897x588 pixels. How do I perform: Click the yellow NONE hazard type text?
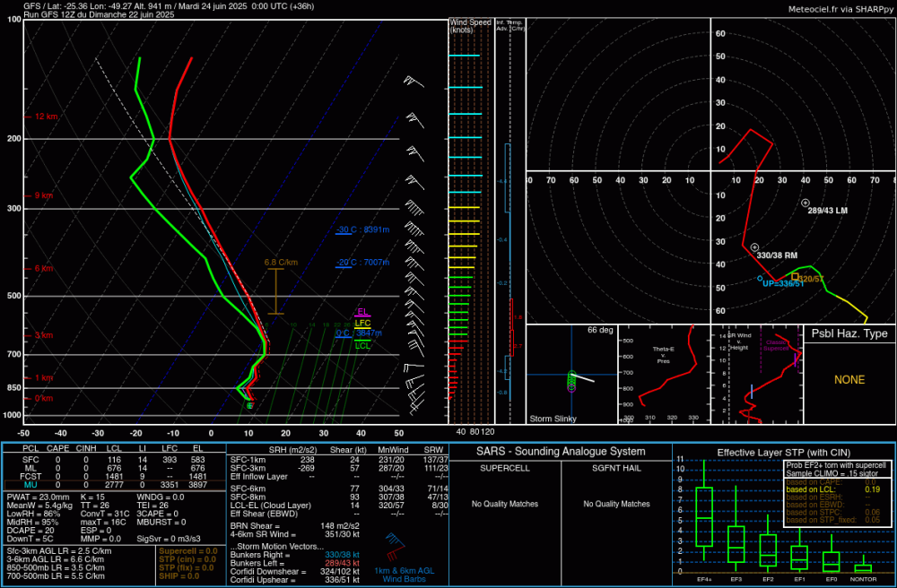tap(849, 380)
